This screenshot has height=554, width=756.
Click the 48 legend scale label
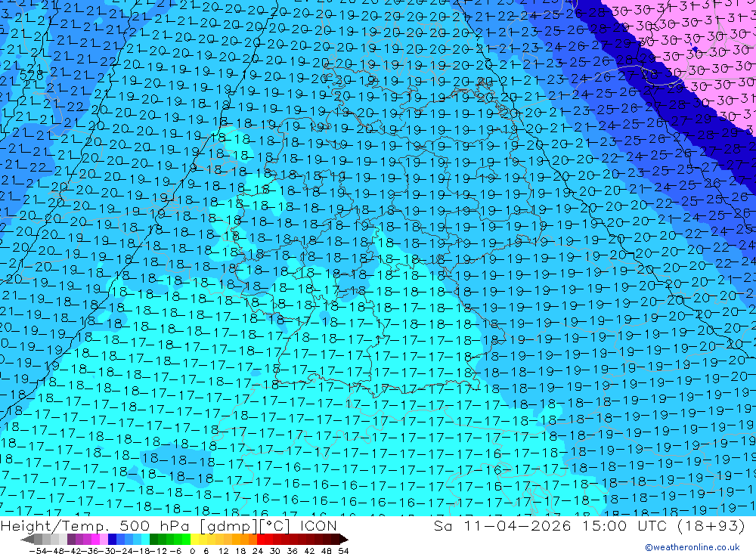[327, 551]
